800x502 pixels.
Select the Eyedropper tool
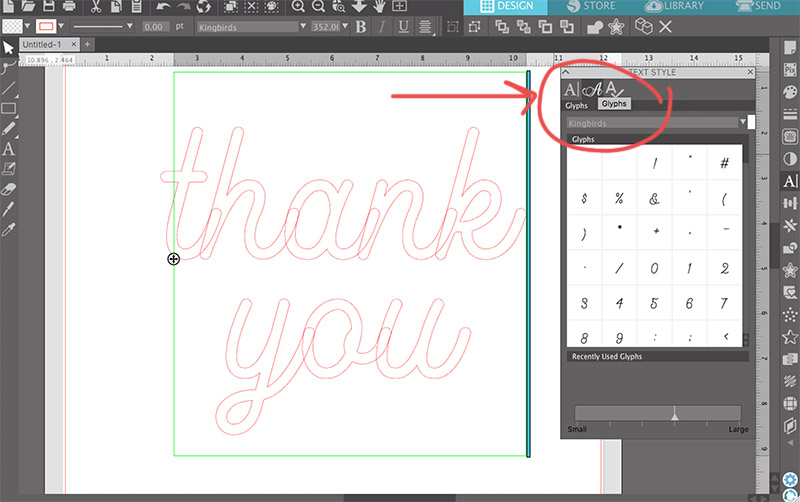(8, 230)
